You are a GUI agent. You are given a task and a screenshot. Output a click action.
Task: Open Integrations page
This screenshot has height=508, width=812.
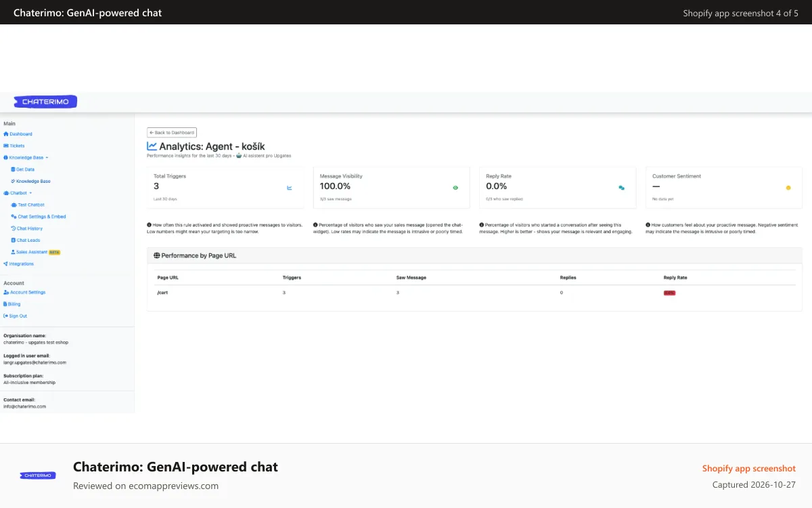tap(22, 264)
